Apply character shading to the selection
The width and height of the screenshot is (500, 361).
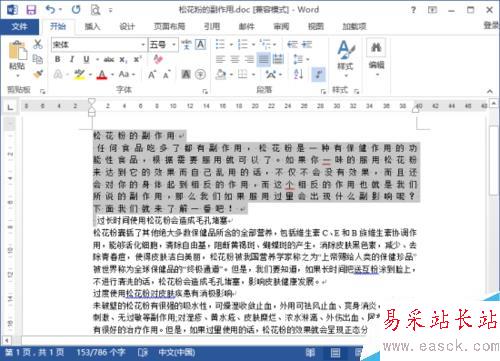186,74
